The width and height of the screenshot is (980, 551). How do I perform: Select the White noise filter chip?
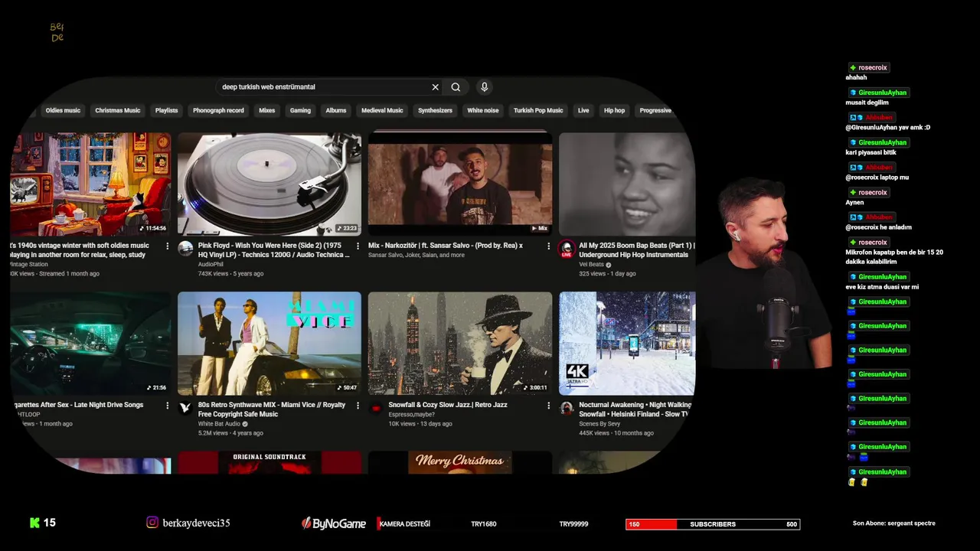click(x=482, y=110)
